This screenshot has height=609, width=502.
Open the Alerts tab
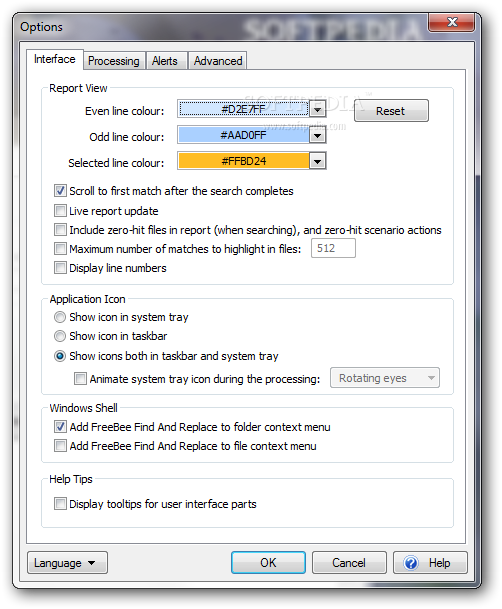coord(165,61)
